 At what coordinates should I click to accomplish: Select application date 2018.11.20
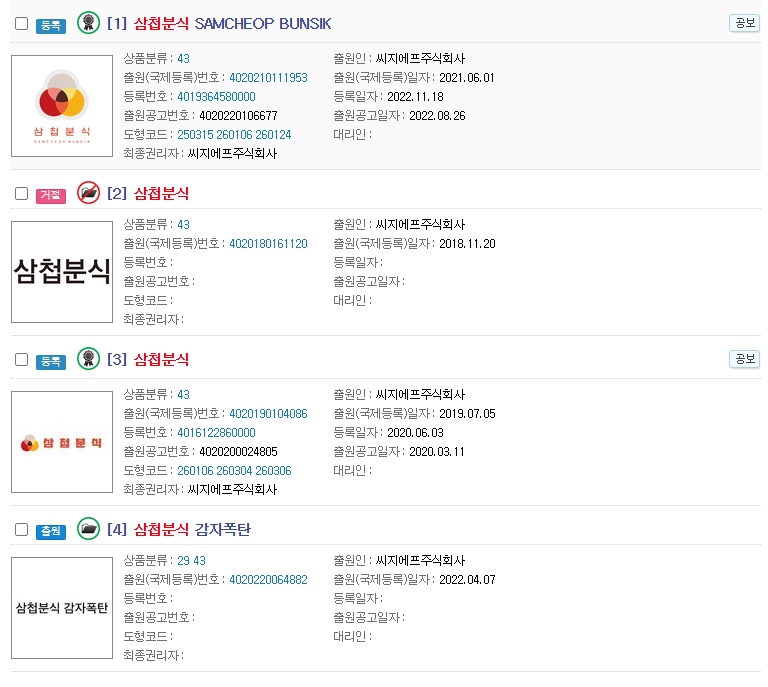click(x=467, y=244)
